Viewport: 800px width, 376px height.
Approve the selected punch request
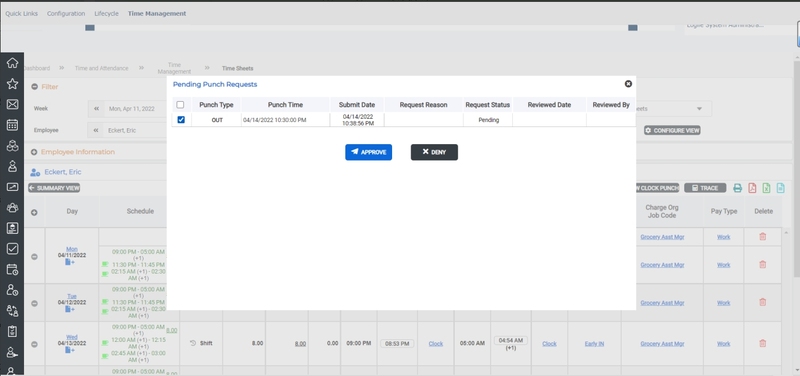368,152
